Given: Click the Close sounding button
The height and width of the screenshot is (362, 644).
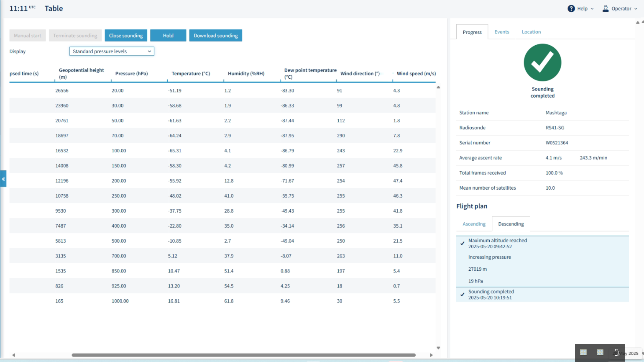Looking at the screenshot, I should pyautogui.click(x=126, y=36).
